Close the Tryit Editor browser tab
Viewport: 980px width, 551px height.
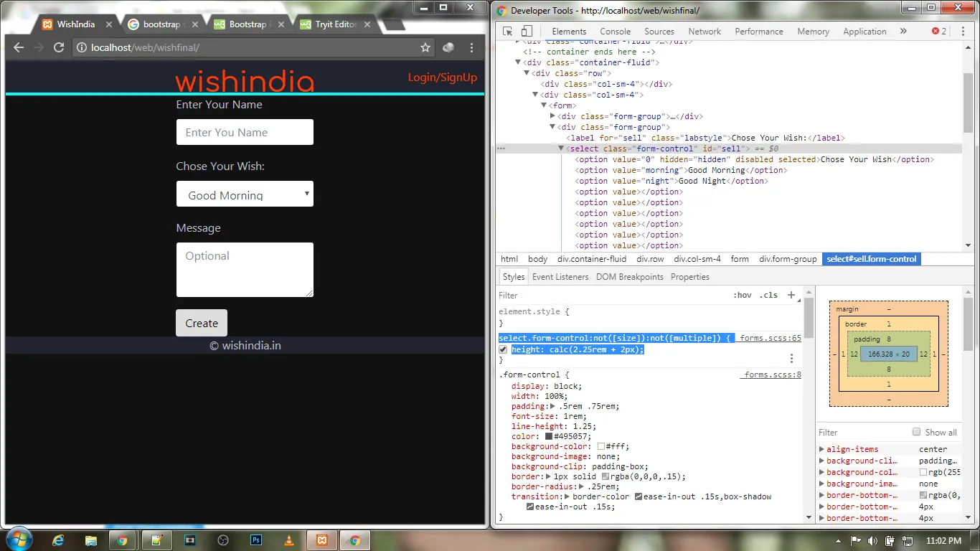tap(367, 24)
